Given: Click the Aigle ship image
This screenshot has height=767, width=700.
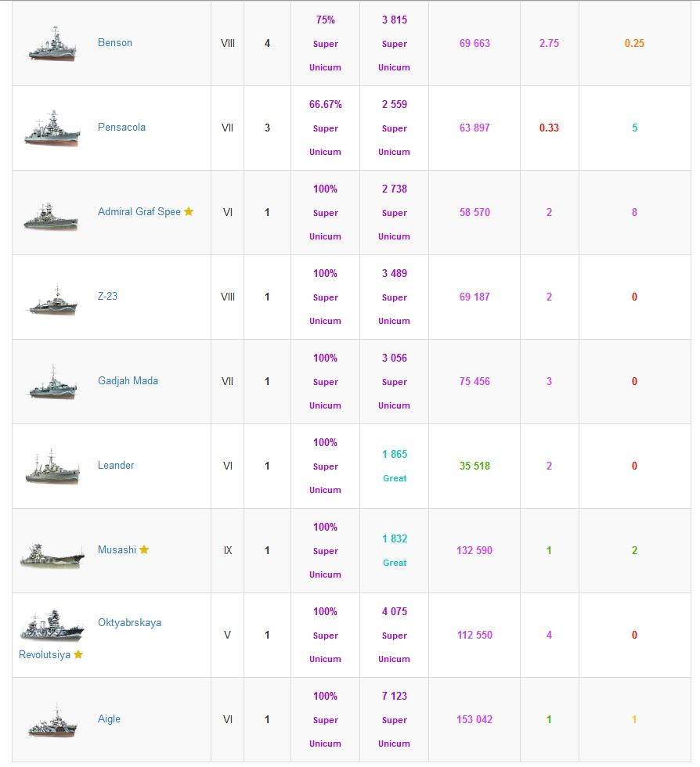Looking at the screenshot, I should (x=52, y=721).
